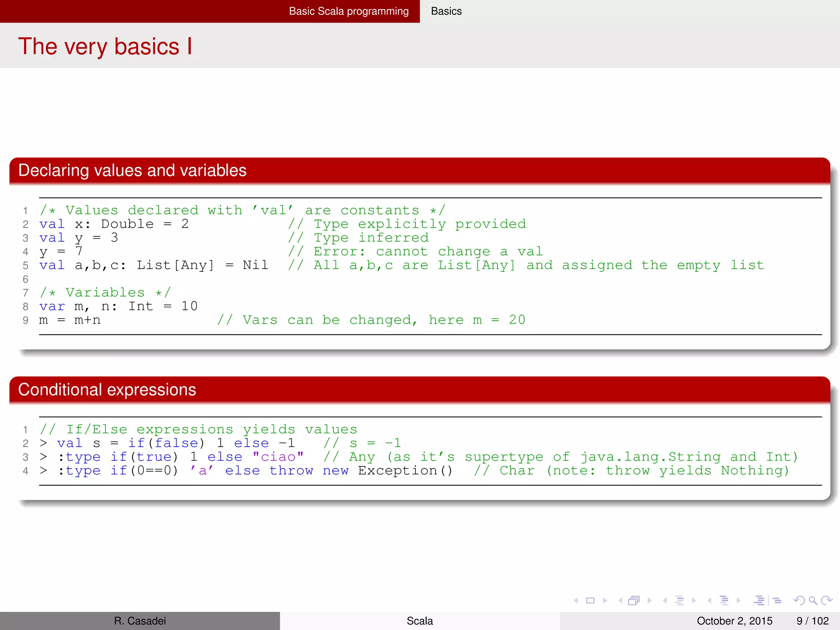Click author name R. Casadei in footer

(x=140, y=621)
